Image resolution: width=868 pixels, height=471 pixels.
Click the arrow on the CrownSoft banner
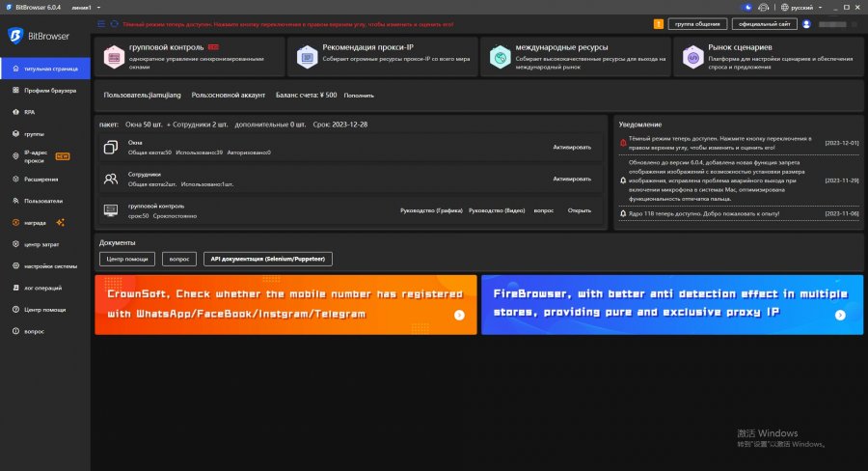pos(459,315)
